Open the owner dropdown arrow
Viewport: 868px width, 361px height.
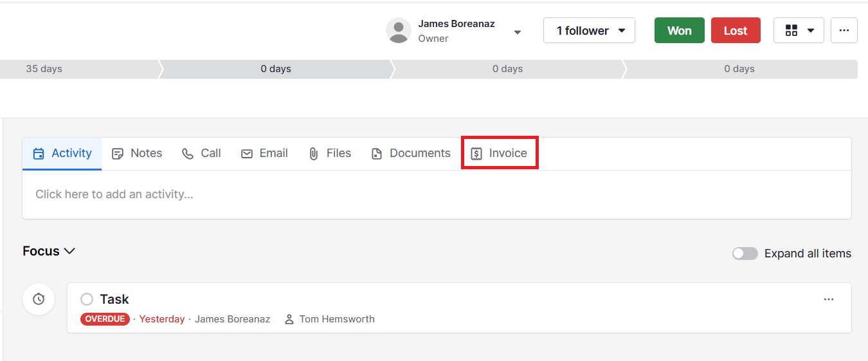click(518, 32)
